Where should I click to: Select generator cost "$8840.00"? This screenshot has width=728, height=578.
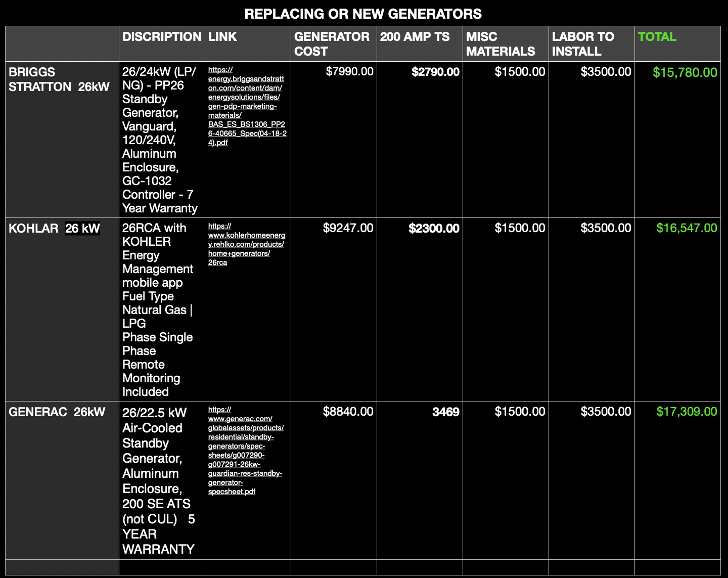click(348, 412)
